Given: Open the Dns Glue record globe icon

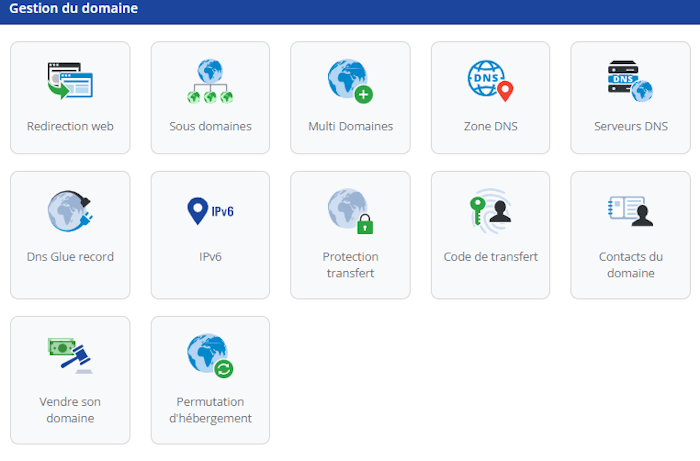Looking at the screenshot, I should (70, 211).
